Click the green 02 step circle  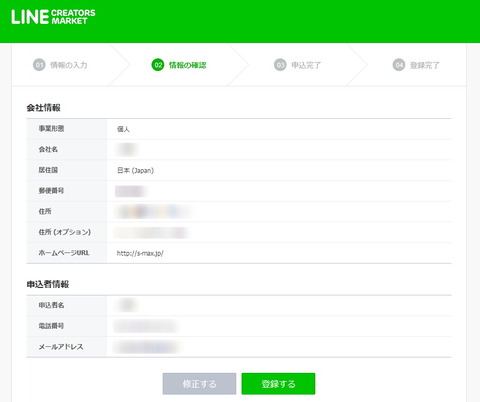coord(158,65)
